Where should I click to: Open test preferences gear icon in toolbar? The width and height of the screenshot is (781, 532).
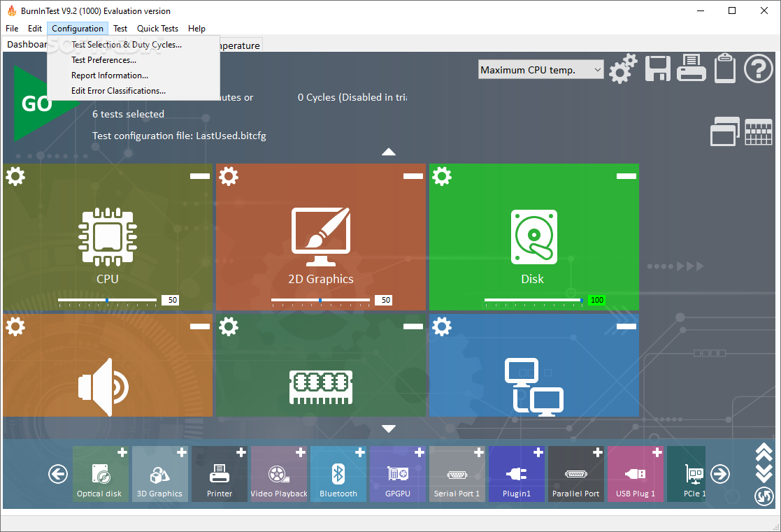pyautogui.click(x=623, y=69)
